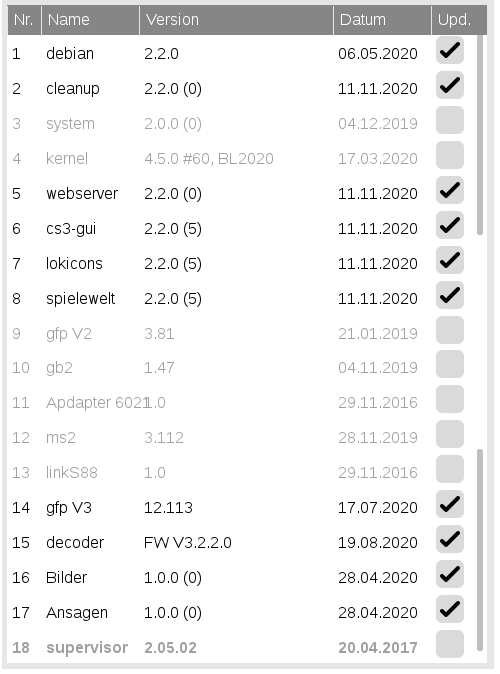500x674 pixels.
Task: Toggle lokicons update checkmark
Action: point(449,260)
